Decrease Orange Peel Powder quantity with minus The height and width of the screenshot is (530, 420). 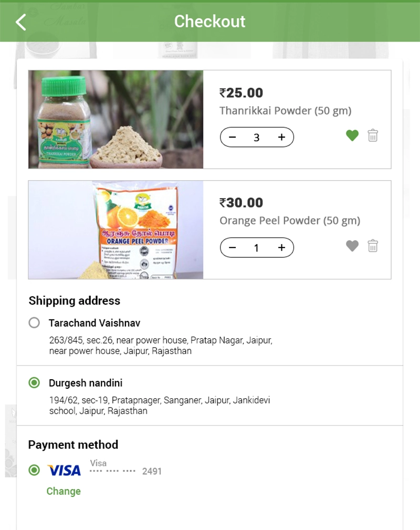[233, 248]
